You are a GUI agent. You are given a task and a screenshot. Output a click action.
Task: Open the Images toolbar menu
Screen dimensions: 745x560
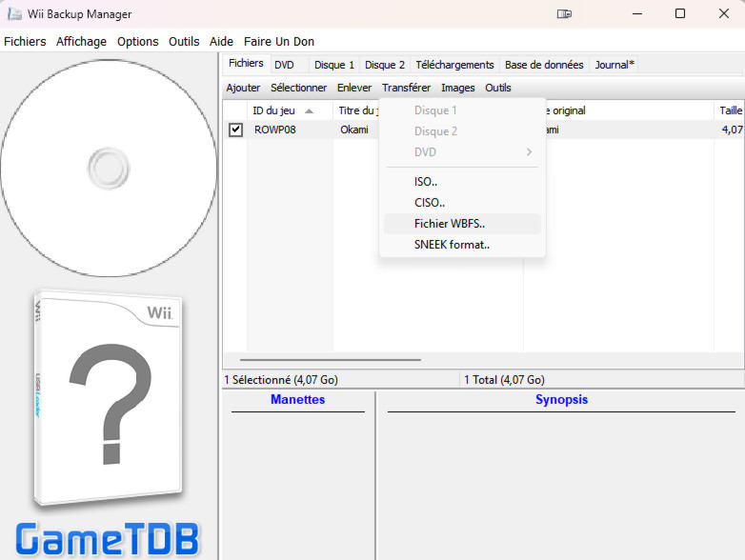pos(458,88)
